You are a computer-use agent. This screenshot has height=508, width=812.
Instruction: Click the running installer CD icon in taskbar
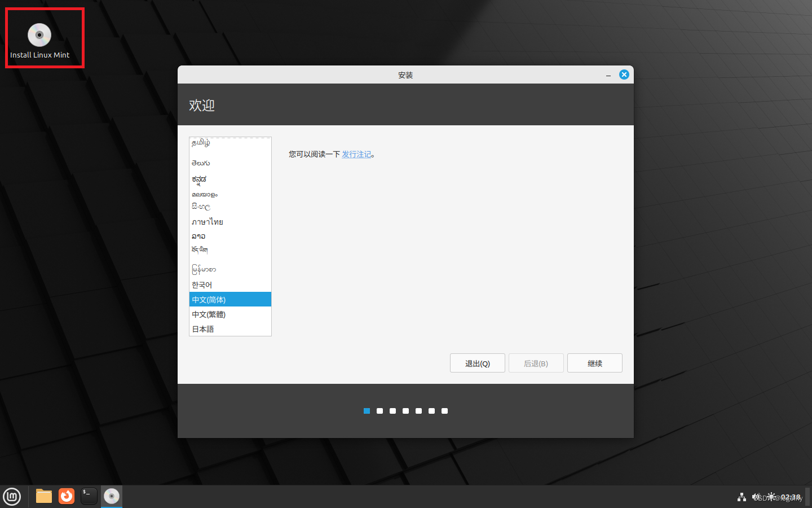pyautogui.click(x=111, y=496)
